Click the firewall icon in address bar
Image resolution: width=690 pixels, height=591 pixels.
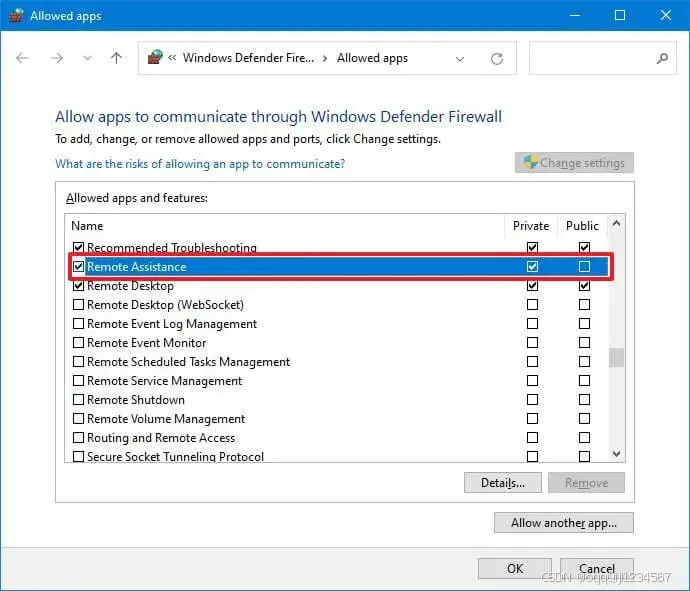click(x=155, y=57)
